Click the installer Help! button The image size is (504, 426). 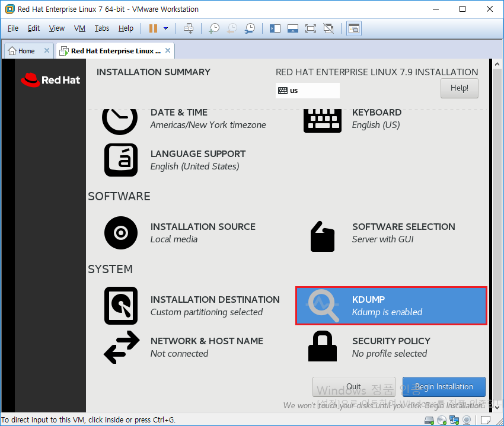tap(460, 88)
